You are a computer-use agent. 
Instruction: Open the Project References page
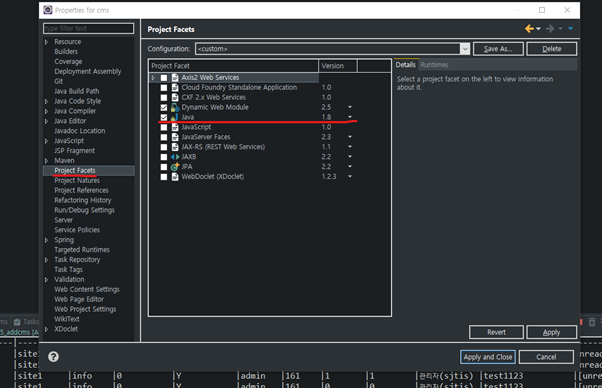click(x=81, y=190)
